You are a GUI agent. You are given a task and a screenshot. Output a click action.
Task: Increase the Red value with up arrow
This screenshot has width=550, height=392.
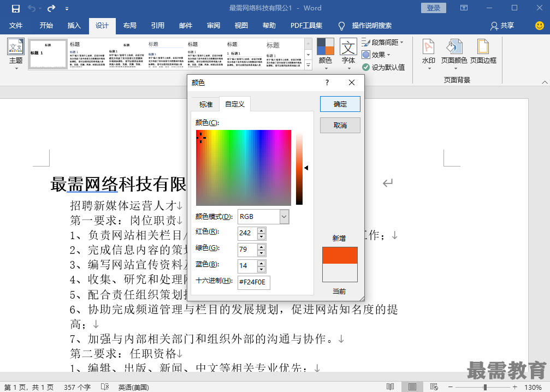(x=261, y=230)
